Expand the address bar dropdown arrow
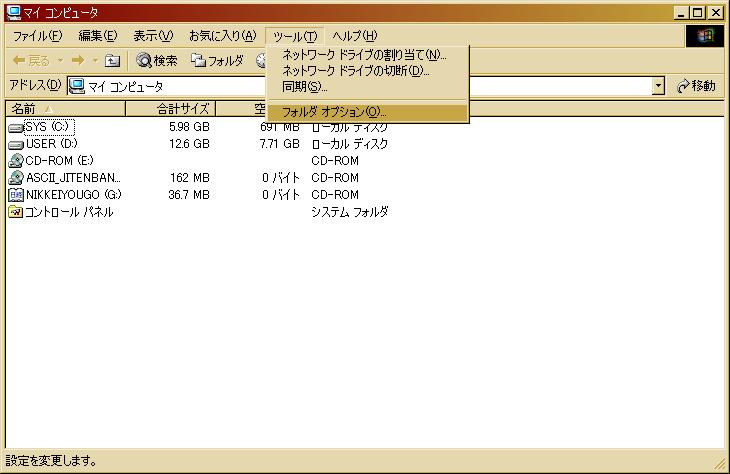The image size is (730, 474). (x=658, y=86)
